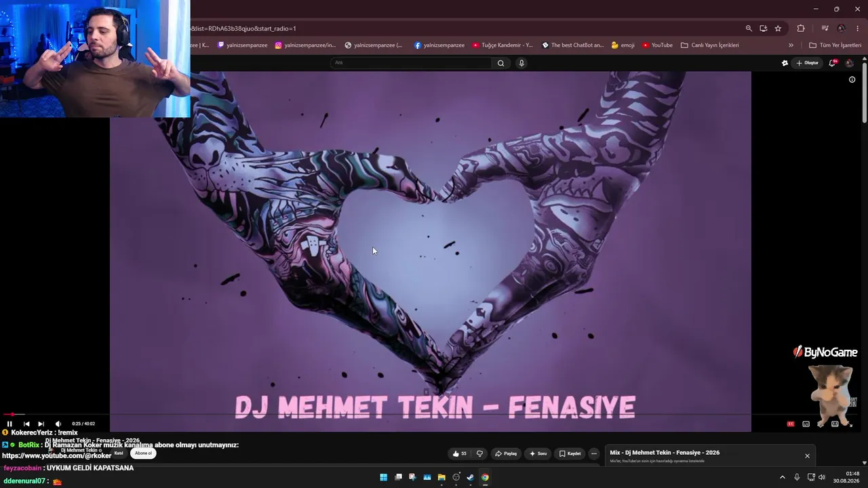Dislike the Fenasiye video
The width and height of the screenshot is (868, 488).
(x=479, y=453)
